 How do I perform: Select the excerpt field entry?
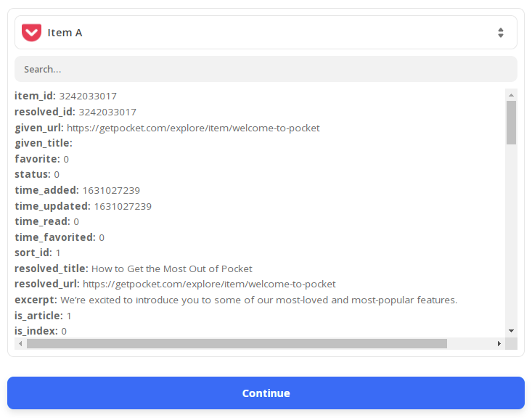(236, 300)
